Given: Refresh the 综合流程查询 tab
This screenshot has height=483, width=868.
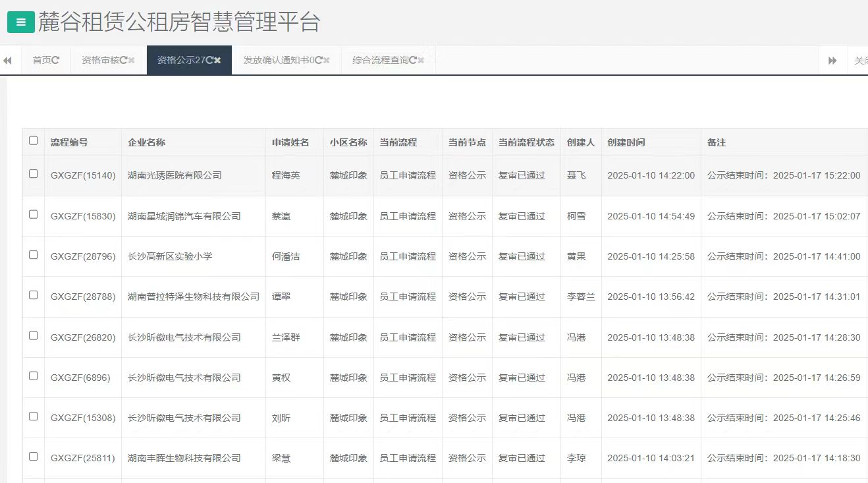Looking at the screenshot, I should 414,59.
